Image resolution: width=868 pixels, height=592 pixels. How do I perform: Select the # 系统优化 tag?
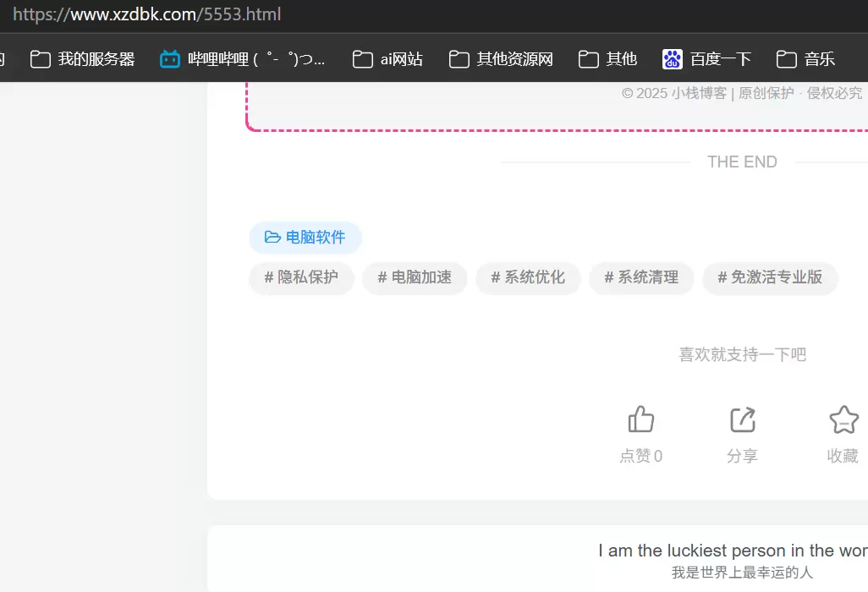pyautogui.click(x=528, y=277)
